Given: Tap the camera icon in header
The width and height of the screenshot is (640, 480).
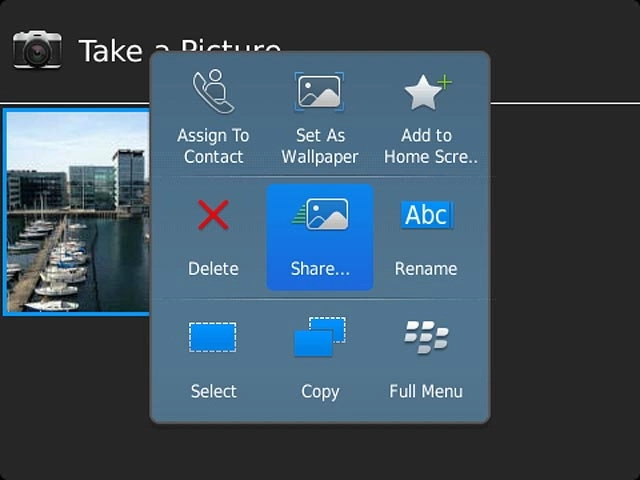Looking at the screenshot, I should (x=37, y=49).
